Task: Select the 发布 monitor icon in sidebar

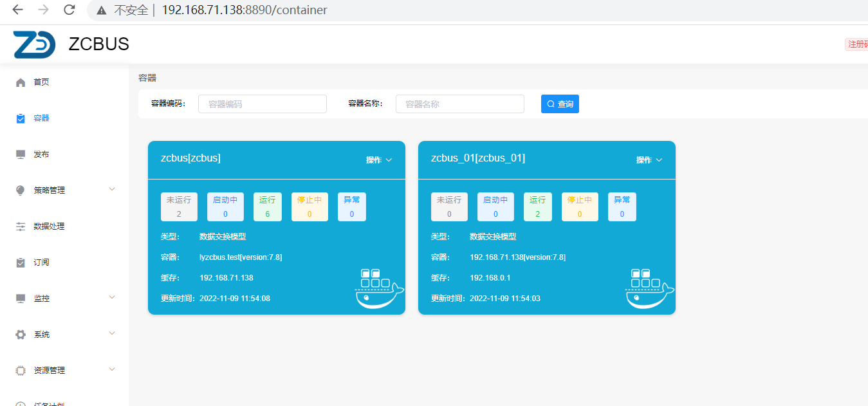Action: [21, 154]
